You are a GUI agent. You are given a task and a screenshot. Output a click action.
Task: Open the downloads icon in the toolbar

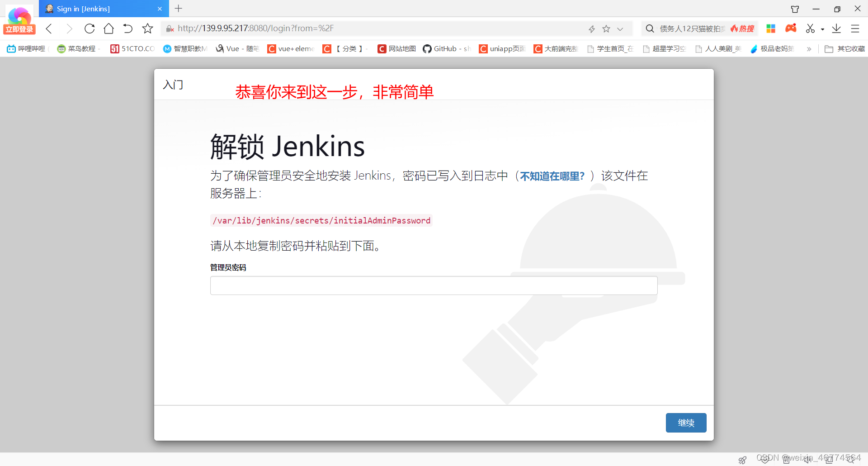coord(836,29)
